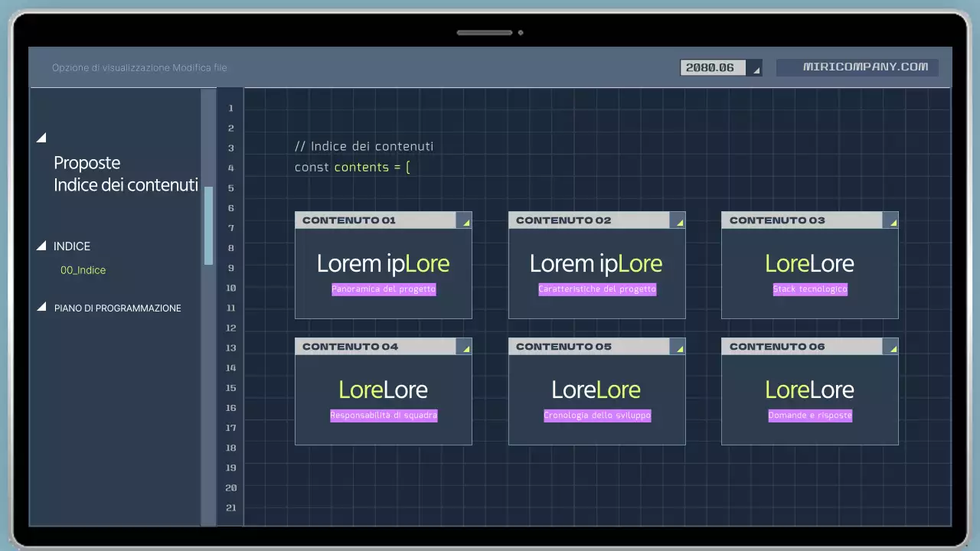Click the Panoramica del progetto tag
Screen dimensions: 980x551
(x=383, y=289)
